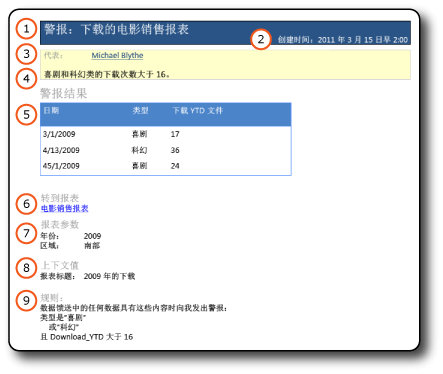Click the 报表参数 heading
This screenshot has width=443, height=374.
pyautogui.click(x=60, y=225)
